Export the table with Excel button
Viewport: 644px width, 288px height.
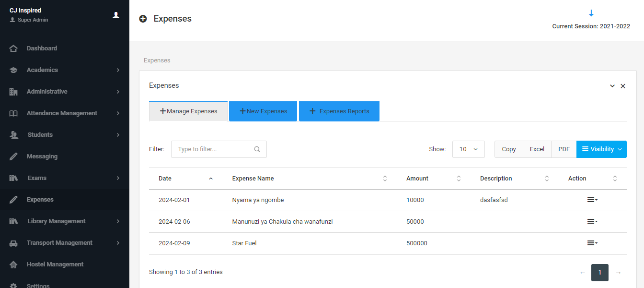click(537, 149)
